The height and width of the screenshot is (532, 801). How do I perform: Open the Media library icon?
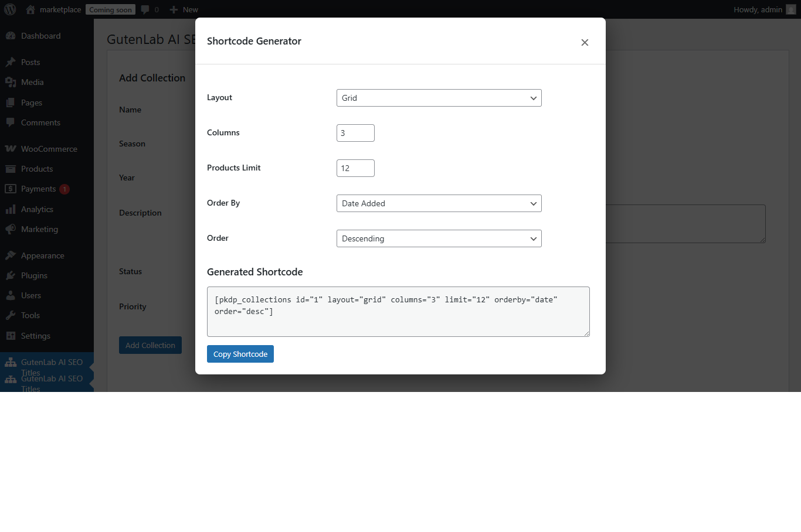12,82
